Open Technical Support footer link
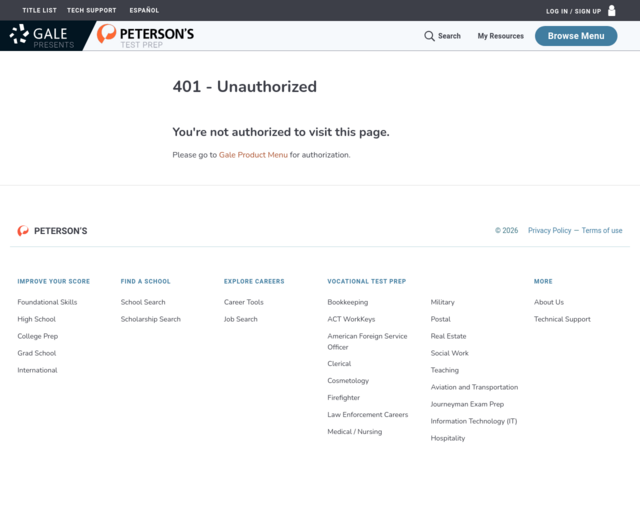Image resolution: width=640 pixels, height=512 pixels. (x=562, y=319)
